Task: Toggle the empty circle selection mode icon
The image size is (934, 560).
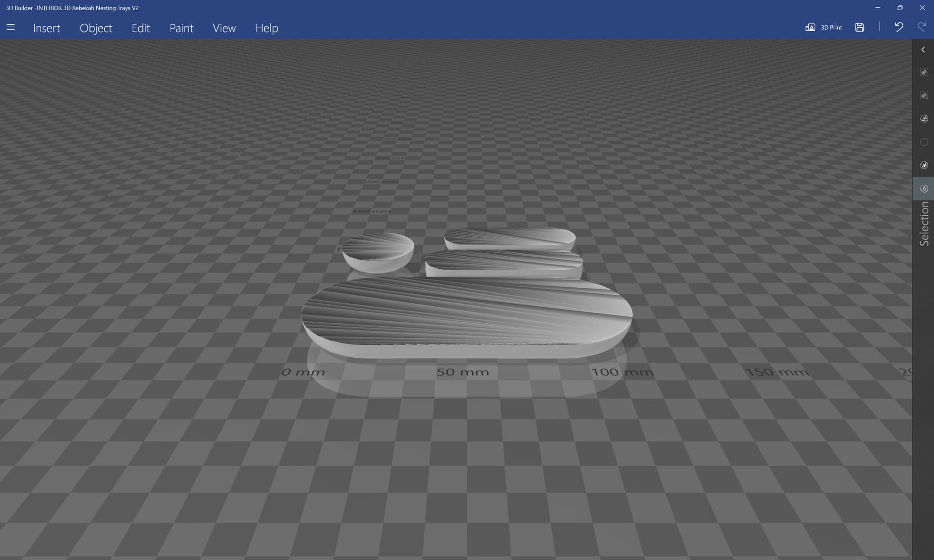Action: click(924, 142)
